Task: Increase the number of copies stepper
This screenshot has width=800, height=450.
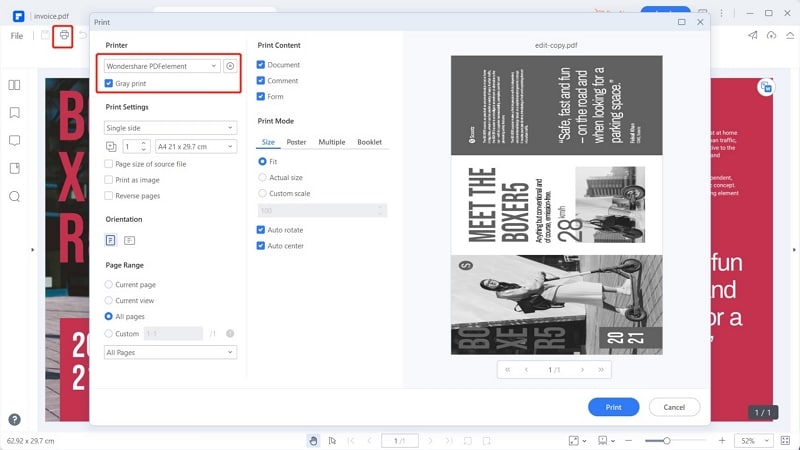Action: coord(144,143)
